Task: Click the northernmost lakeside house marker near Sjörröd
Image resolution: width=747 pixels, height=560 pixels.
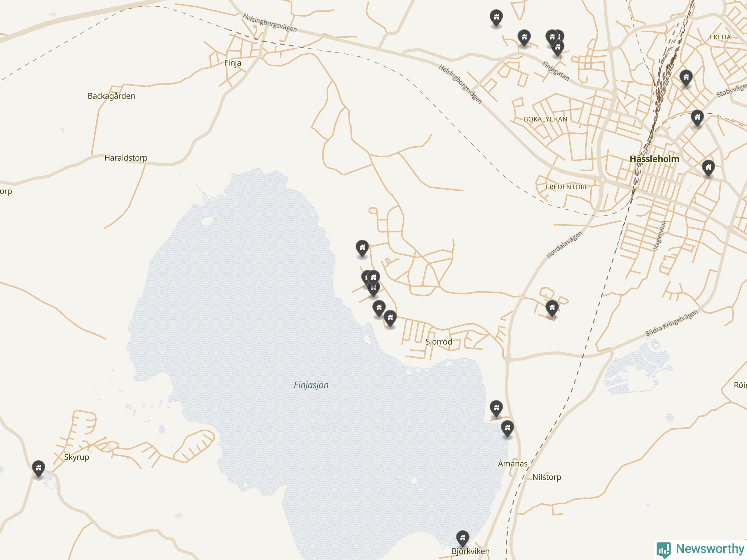Action: [362, 249]
